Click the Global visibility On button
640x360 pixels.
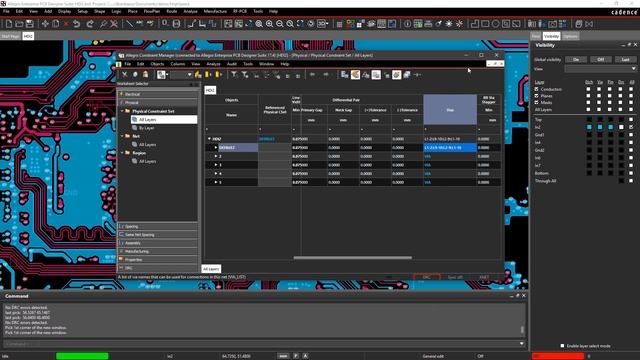tap(576, 60)
